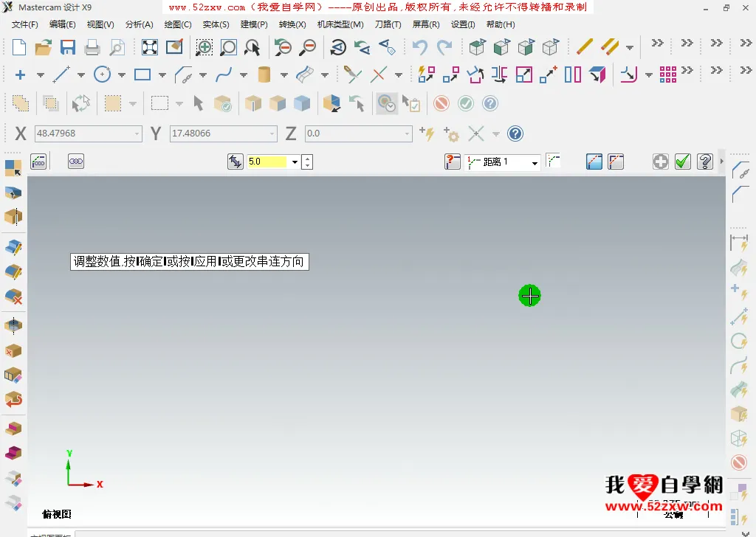Open the X coordinate dropdown
The height and width of the screenshot is (537, 756).
click(136, 134)
